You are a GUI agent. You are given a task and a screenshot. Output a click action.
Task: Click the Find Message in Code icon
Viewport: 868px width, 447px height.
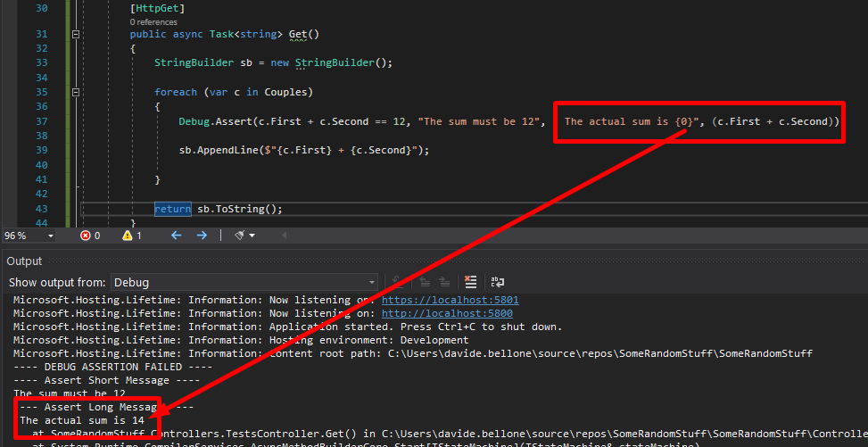[398, 282]
